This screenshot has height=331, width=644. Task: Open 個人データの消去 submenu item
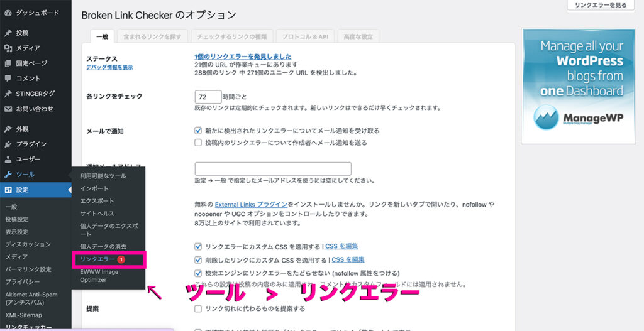point(103,246)
